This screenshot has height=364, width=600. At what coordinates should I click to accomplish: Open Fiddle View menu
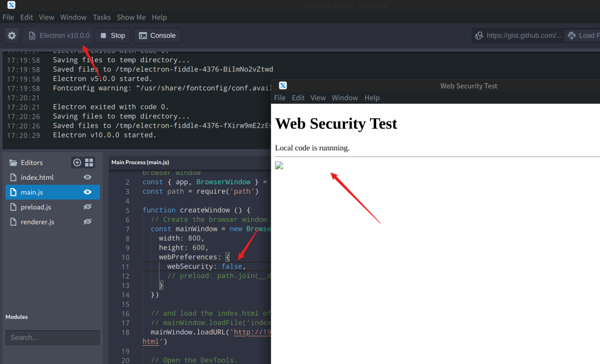(x=46, y=17)
